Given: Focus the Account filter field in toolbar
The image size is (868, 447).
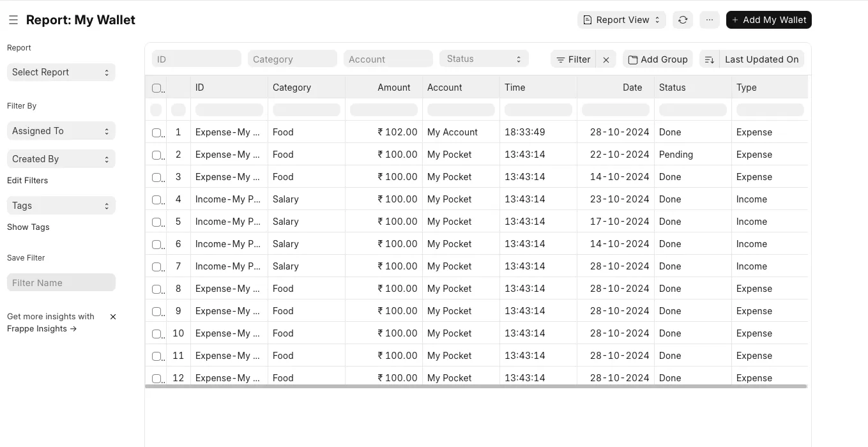Looking at the screenshot, I should [388, 59].
